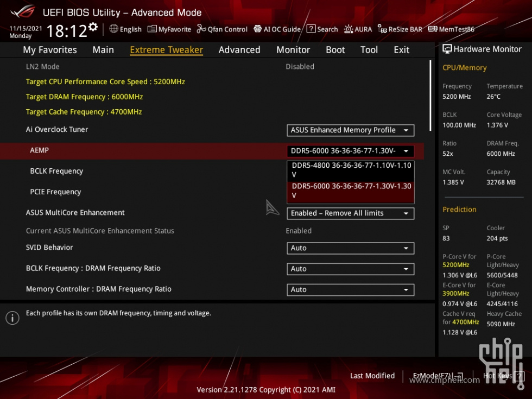The image size is (532, 399).
Task: Open the SVID Behavior dropdown
Action: point(351,248)
